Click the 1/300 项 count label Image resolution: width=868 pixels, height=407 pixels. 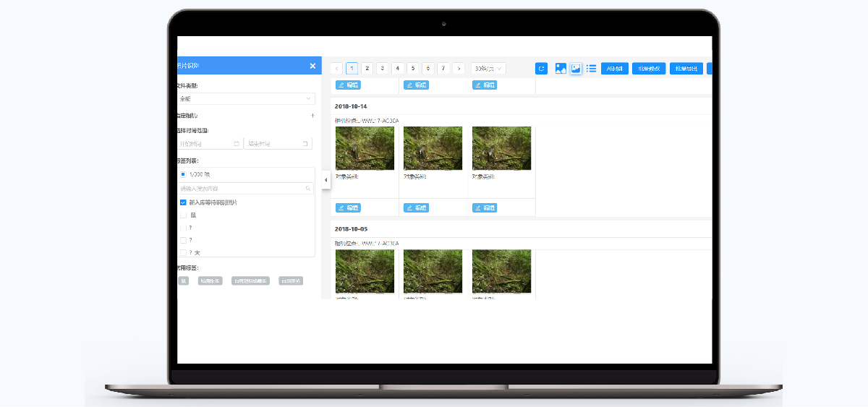click(x=200, y=174)
